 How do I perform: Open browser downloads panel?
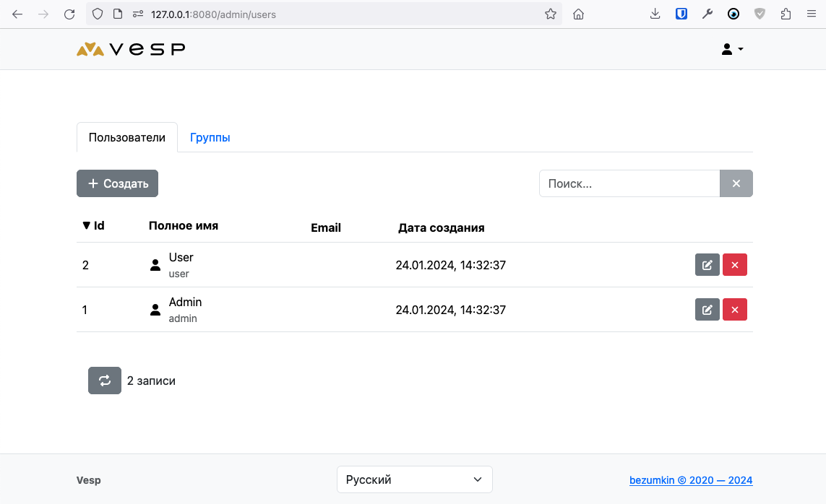[655, 14]
